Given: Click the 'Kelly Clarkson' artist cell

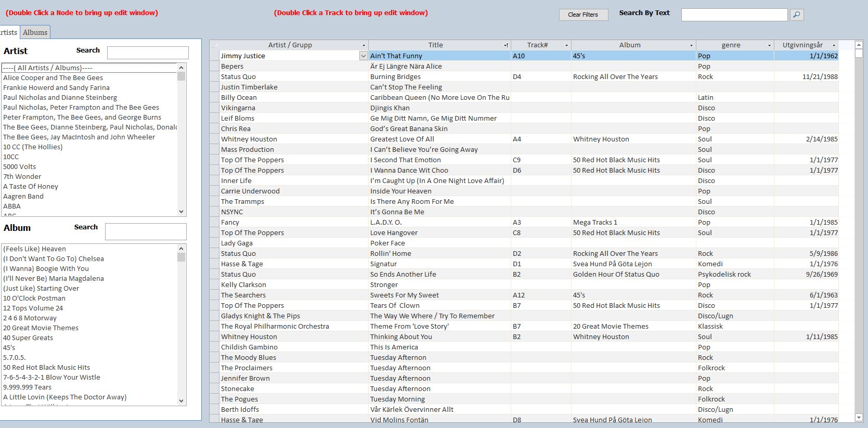Looking at the screenshot, I should (294, 284).
